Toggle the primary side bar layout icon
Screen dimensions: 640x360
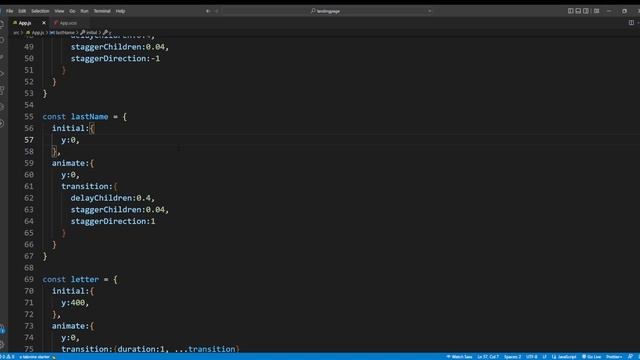point(571,11)
